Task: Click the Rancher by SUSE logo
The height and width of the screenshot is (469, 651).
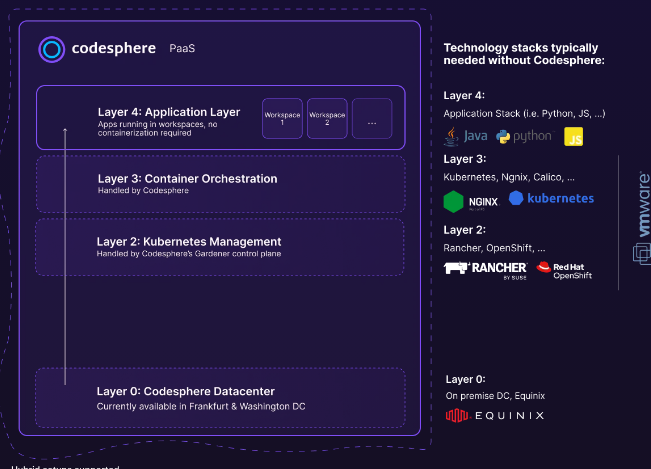Action: (485, 271)
